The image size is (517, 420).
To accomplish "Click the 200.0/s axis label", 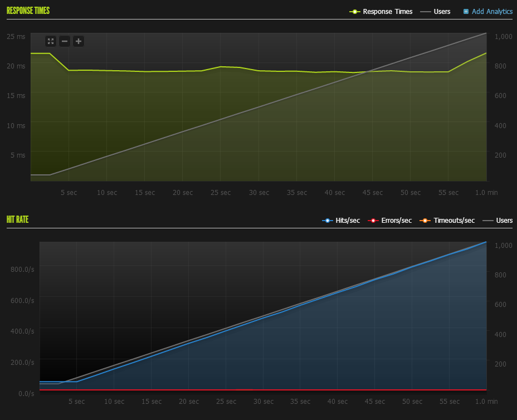I will pos(22,362).
